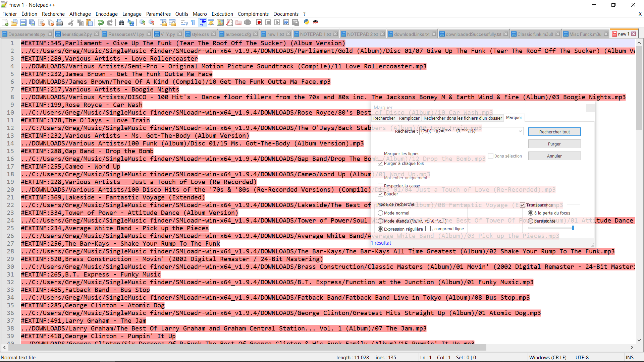Switch to the style.css file tab
Screen dimensions: 644x362
tap(200, 34)
